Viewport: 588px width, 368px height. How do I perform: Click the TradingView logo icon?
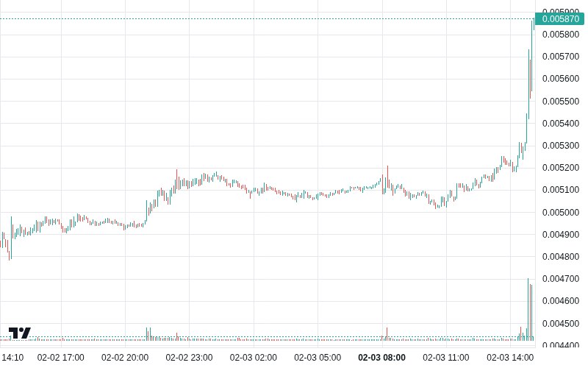point(20,333)
